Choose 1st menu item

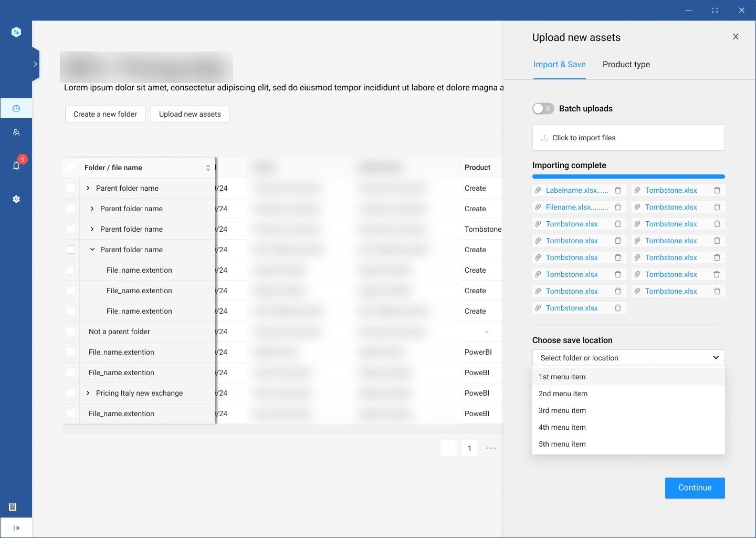pyautogui.click(x=628, y=377)
